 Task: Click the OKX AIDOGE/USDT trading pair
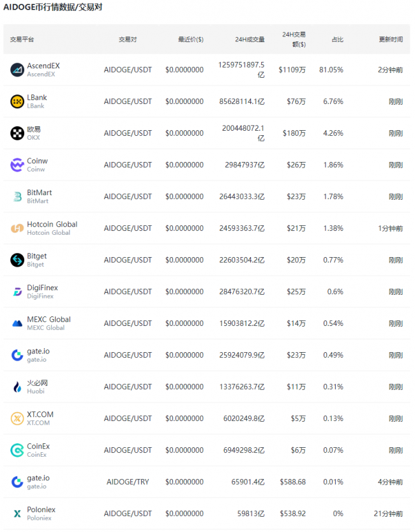point(128,133)
